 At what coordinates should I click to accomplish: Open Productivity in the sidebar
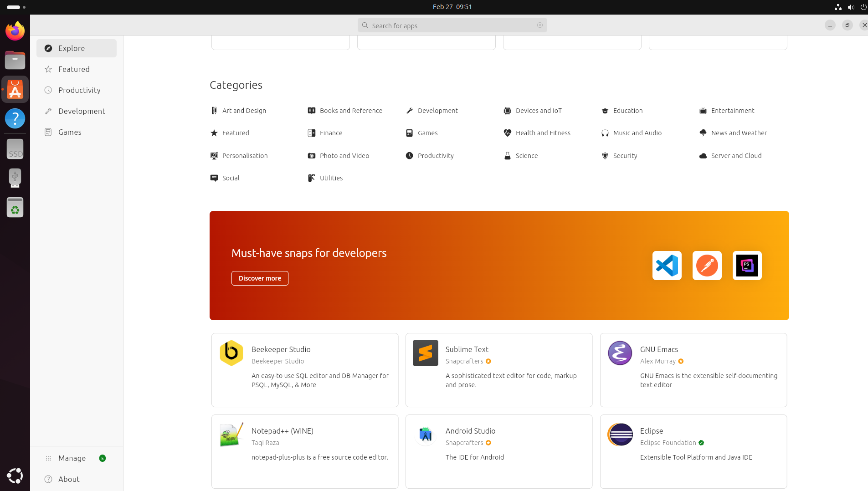point(77,90)
